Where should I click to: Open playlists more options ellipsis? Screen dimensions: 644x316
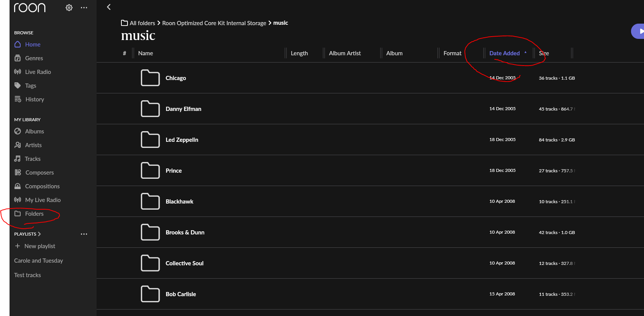tap(84, 234)
